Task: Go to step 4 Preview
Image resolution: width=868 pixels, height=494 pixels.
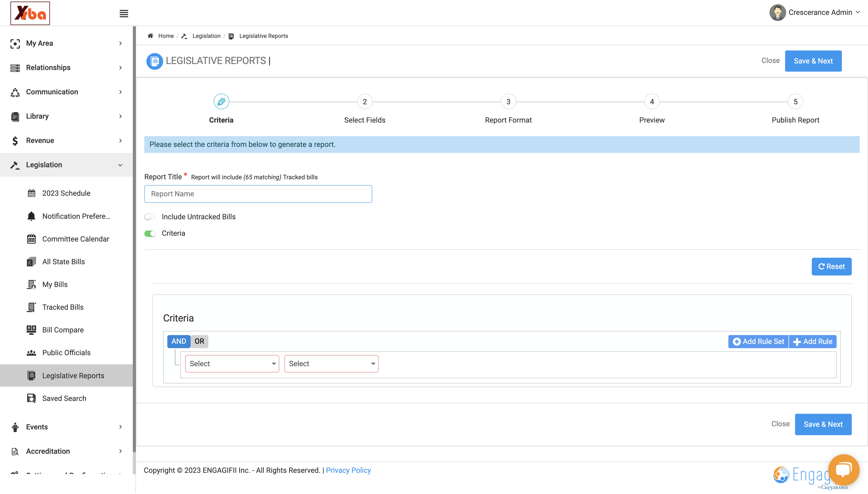Action: pyautogui.click(x=652, y=101)
